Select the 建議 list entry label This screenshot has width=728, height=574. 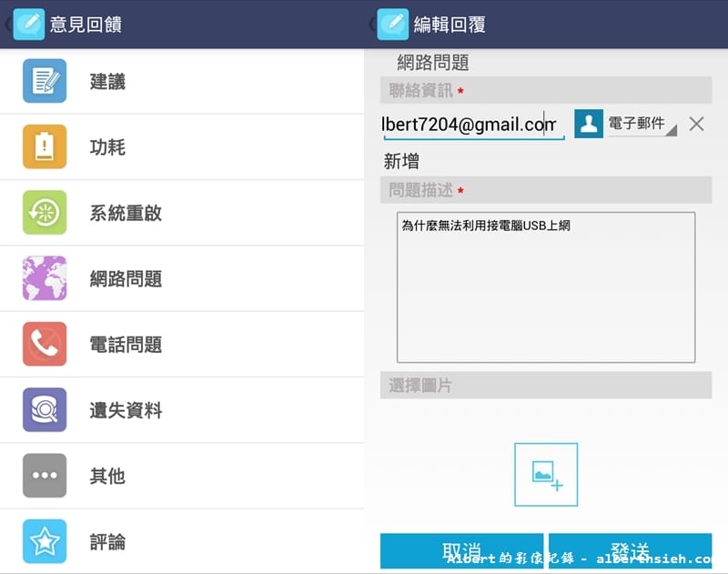click(107, 82)
